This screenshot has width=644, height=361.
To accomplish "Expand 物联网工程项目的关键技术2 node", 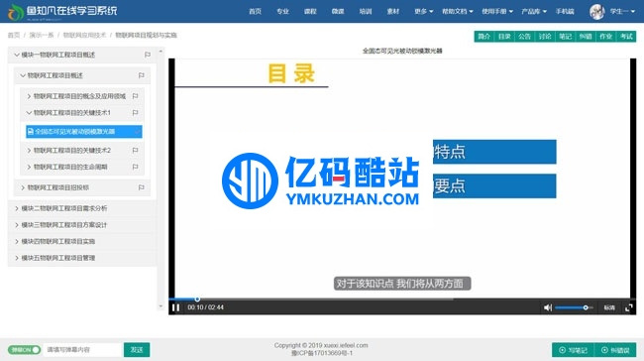I will click(29, 151).
